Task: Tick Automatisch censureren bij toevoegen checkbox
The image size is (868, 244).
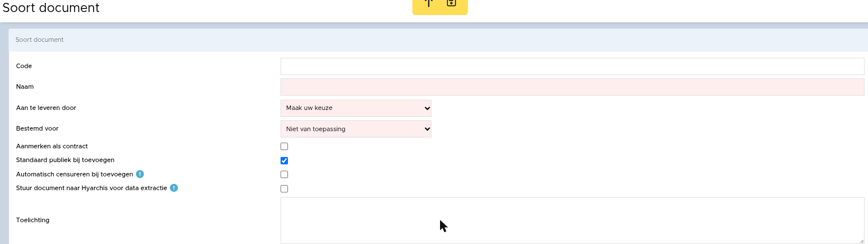Action: [x=284, y=174]
